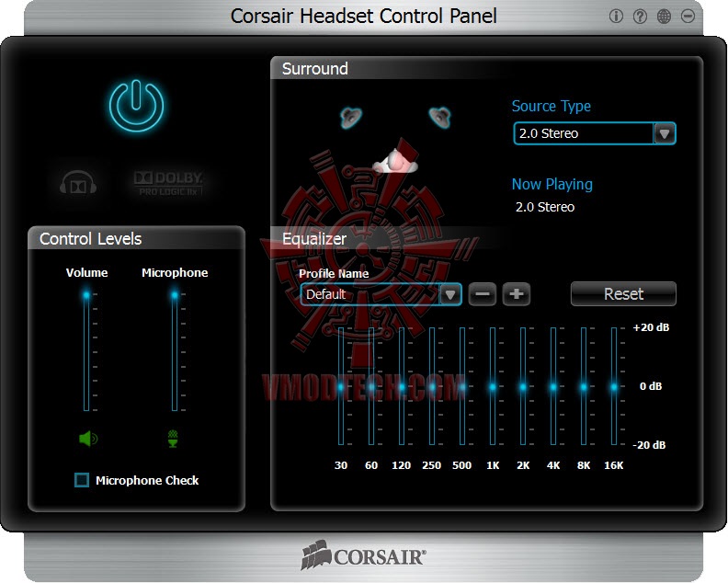Click the Now Playing 2.0 Stereo value

545,207
